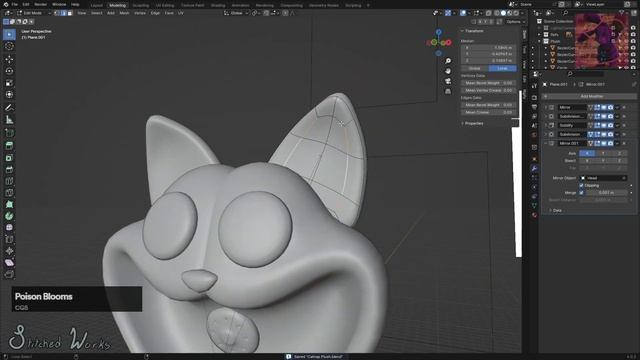Enable X axis in Mirror.001 modifier
Viewport: 640px width, 360px height.
click(587, 153)
